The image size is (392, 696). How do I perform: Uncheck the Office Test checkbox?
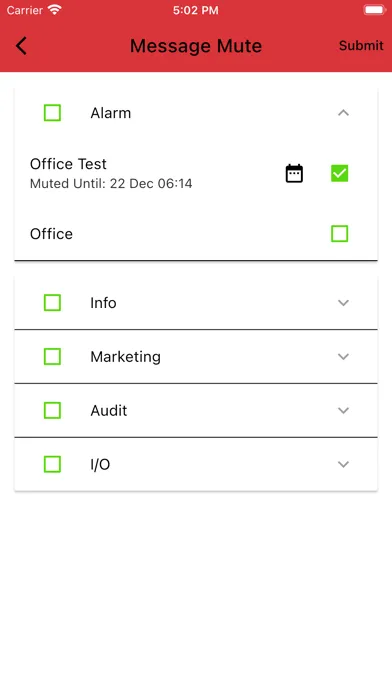click(340, 173)
